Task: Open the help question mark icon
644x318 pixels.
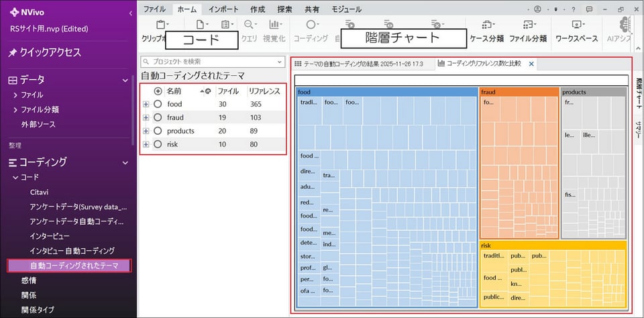Action: 574,9
